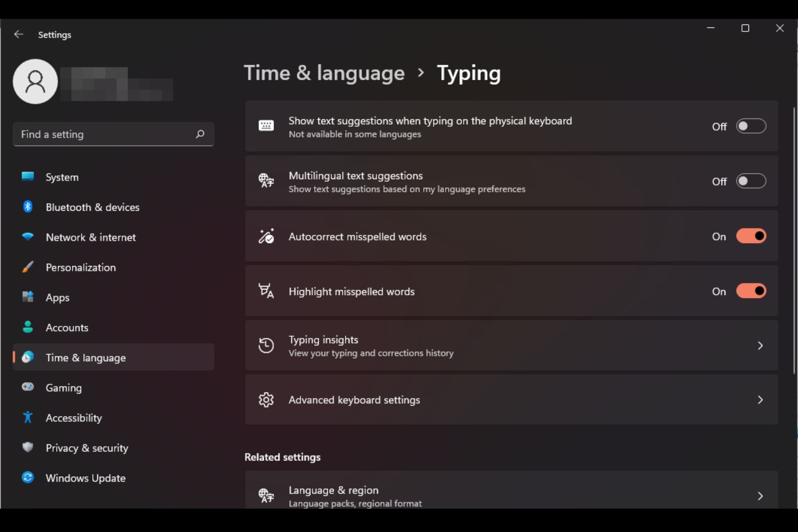Select Windows Update in sidebar
Image resolution: width=798 pixels, height=532 pixels.
coord(85,478)
